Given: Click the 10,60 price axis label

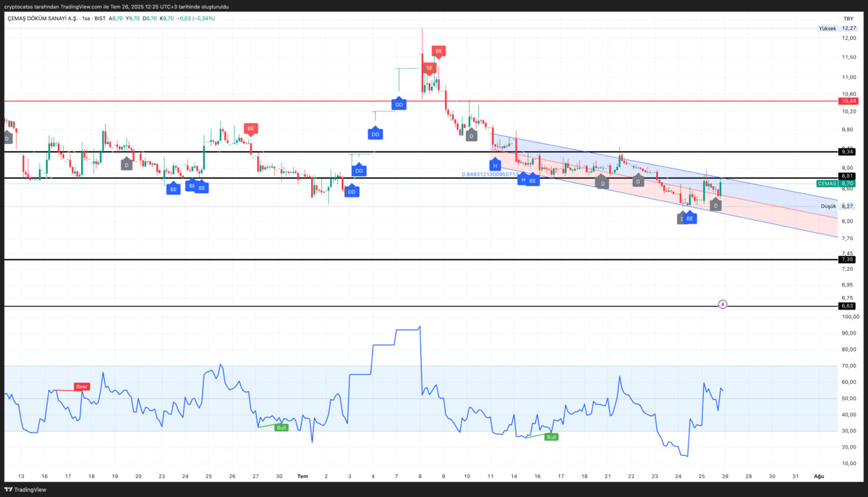Looking at the screenshot, I should (x=849, y=94).
